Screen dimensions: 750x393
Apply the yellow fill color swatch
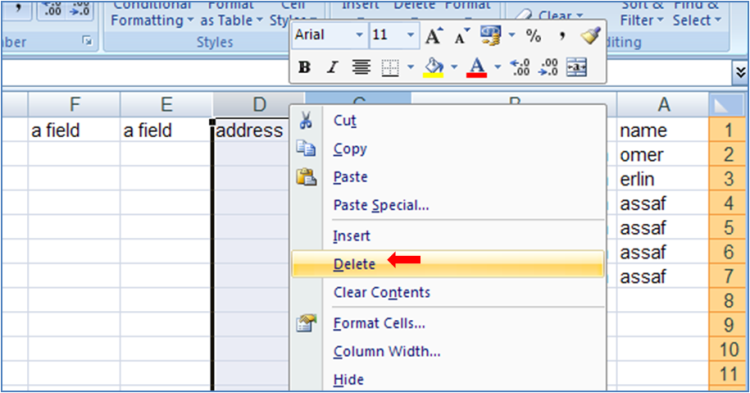(x=434, y=67)
